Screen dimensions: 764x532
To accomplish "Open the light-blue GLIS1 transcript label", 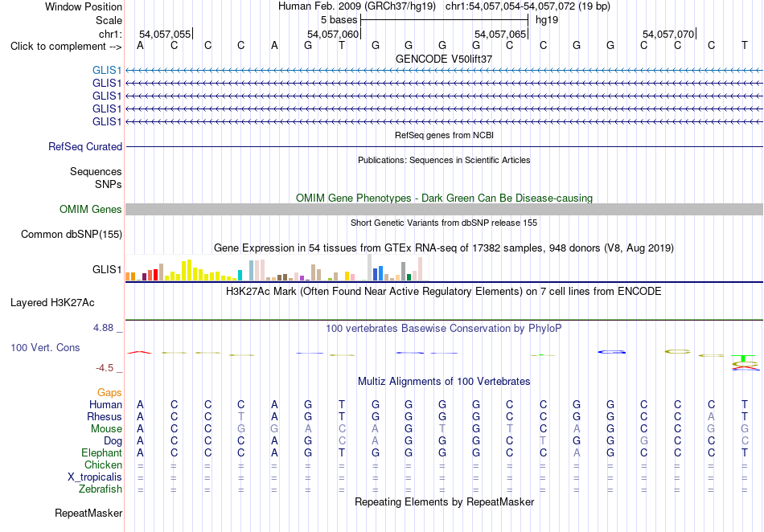I will (x=107, y=71).
